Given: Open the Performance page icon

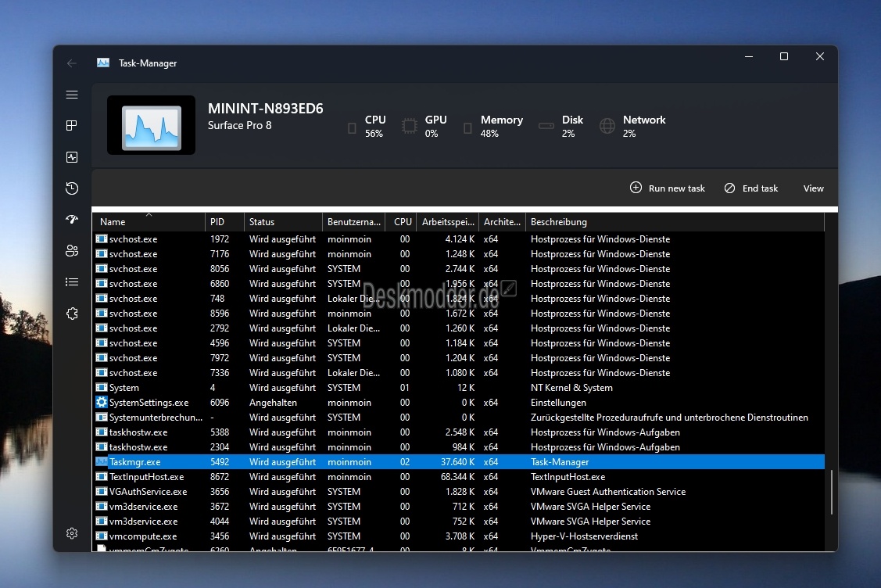Looking at the screenshot, I should point(72,157).
